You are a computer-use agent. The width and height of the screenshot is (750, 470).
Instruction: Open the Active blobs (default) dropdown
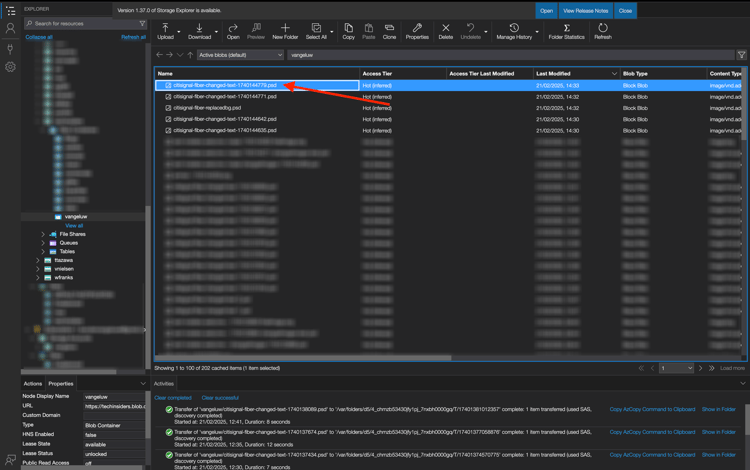coord(240,55)
